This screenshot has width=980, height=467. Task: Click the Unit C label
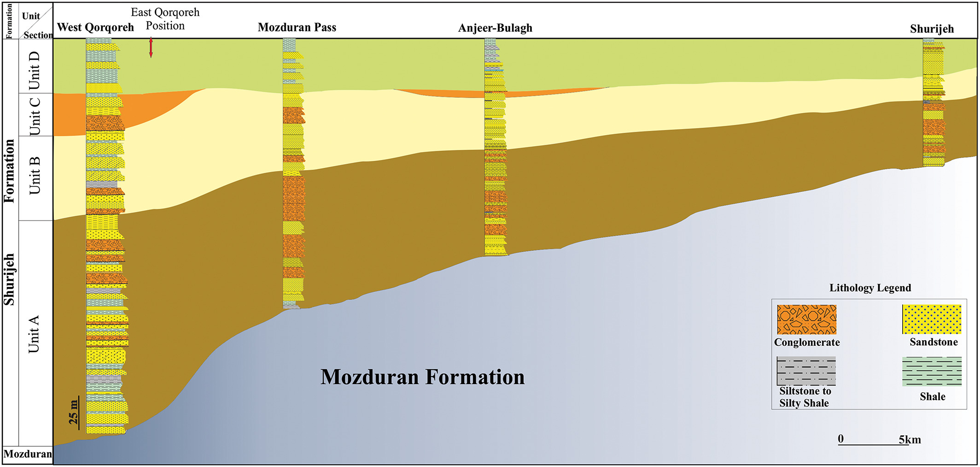(x=35, y=116)
